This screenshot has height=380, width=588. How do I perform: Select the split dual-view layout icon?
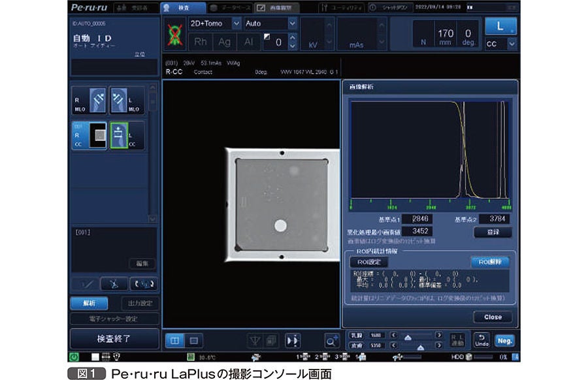[174, 341]
